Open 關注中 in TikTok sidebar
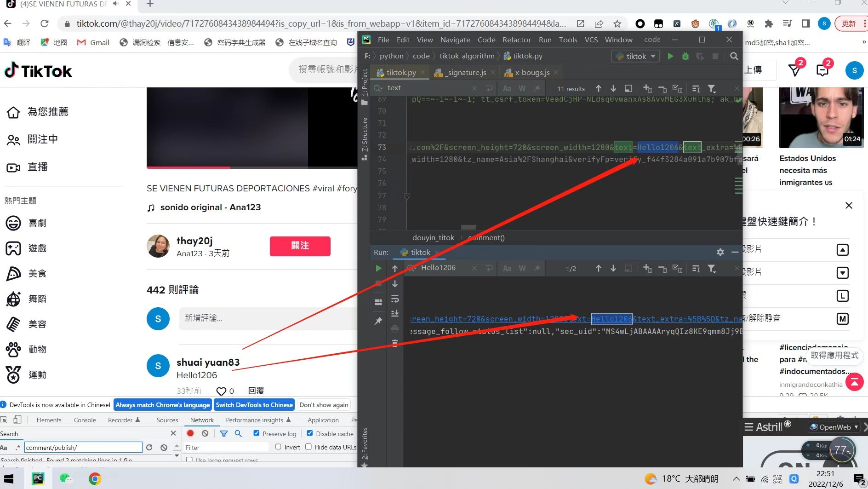The image size is (868, 489). click(32, 139)
